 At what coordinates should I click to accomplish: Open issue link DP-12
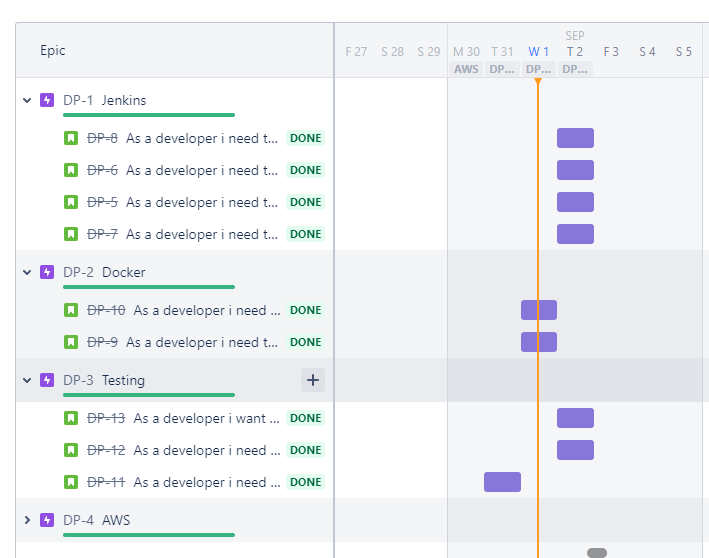(x=106, y=451)
